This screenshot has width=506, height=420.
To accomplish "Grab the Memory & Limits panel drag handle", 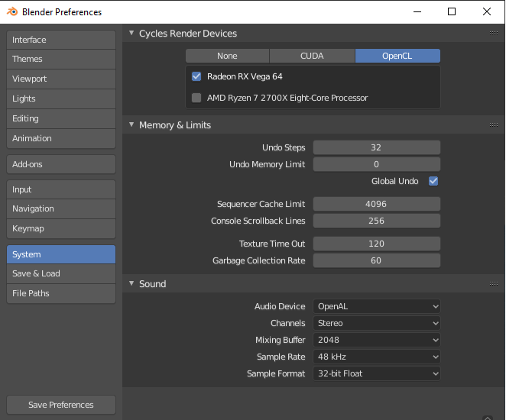I will pyautogui.click(x=494, y=124).
